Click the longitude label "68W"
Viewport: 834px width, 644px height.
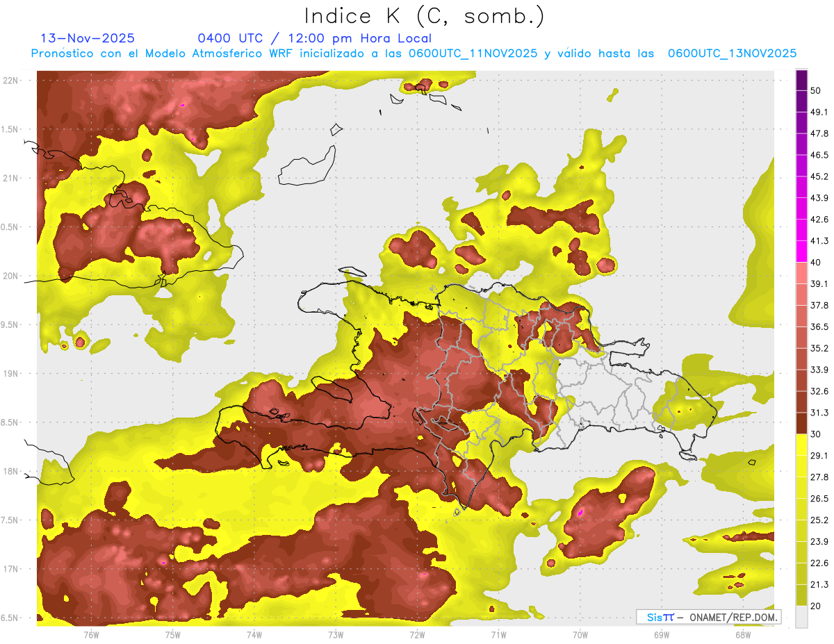point(743,635)
